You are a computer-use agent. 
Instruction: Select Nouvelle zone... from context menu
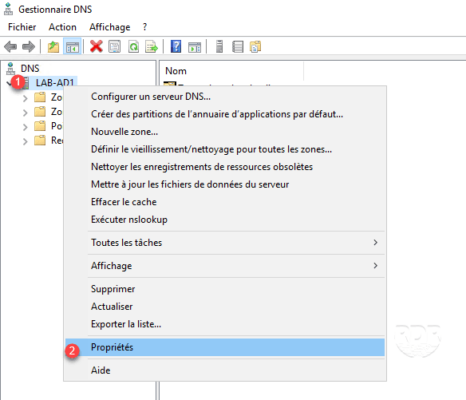pos(225,132)
